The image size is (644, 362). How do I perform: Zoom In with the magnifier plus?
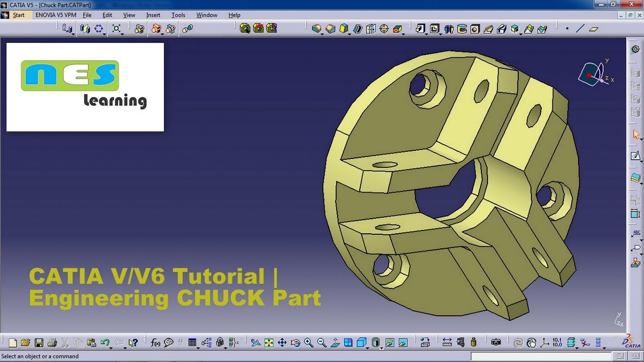pyautogui.click(x=308, y=343)
